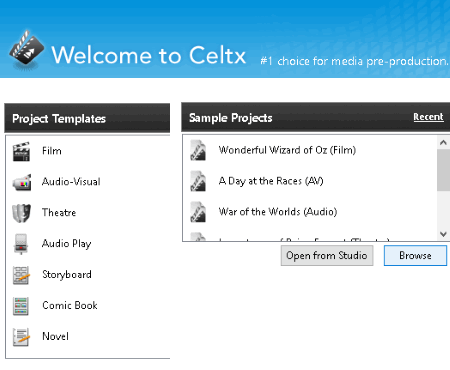Click the sample list scroll-up arrow

pyautogui.click(x=443, y=143)
